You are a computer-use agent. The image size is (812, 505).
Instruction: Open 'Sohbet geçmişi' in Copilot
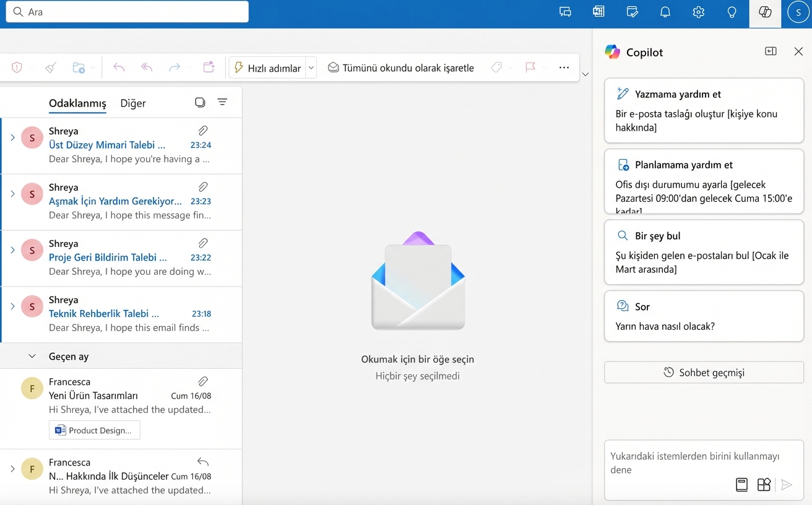(x=704, y=373)
